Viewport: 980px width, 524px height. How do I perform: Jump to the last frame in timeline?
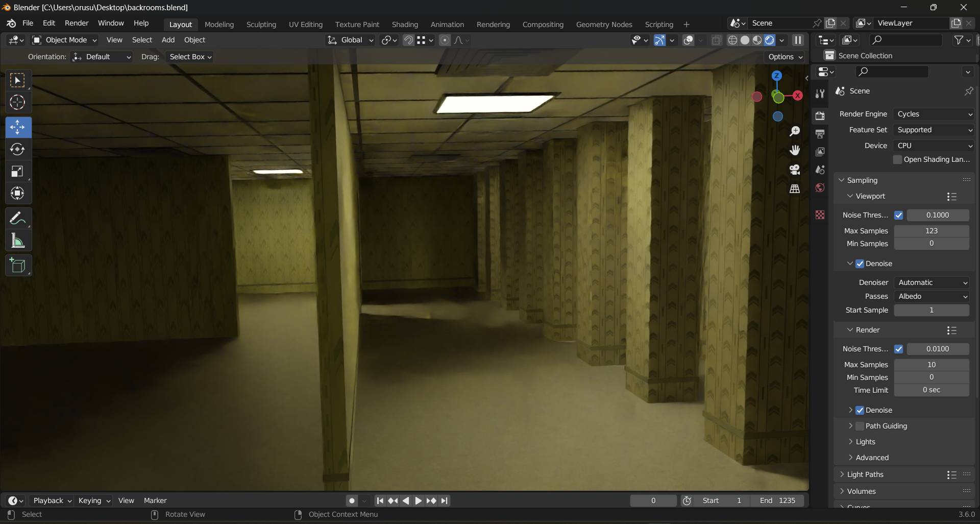445,501
